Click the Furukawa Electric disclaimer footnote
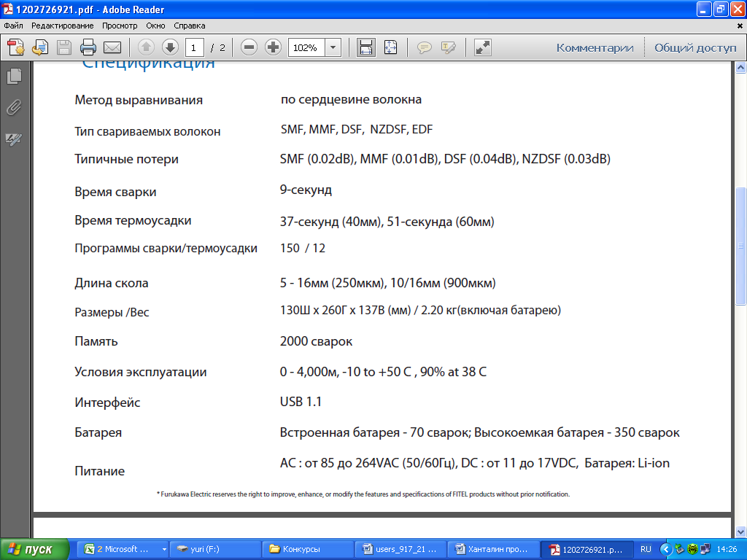 [363, 494]
